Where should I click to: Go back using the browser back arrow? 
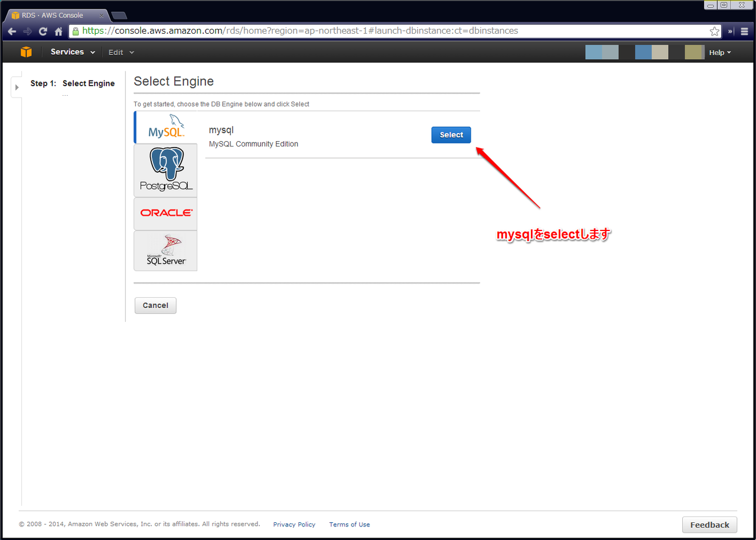click(x=12, y=31)
